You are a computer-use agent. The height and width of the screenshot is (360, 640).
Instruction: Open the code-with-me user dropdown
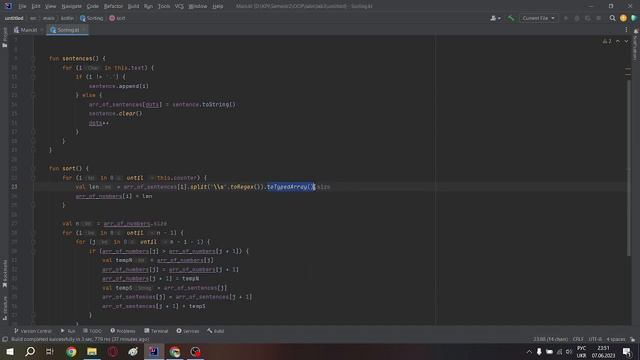pos(495,18)
